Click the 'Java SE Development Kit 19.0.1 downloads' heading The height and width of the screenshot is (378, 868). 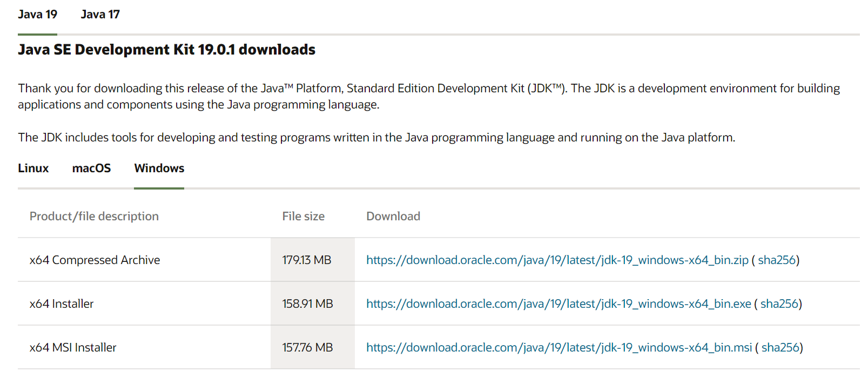(166, 50)
